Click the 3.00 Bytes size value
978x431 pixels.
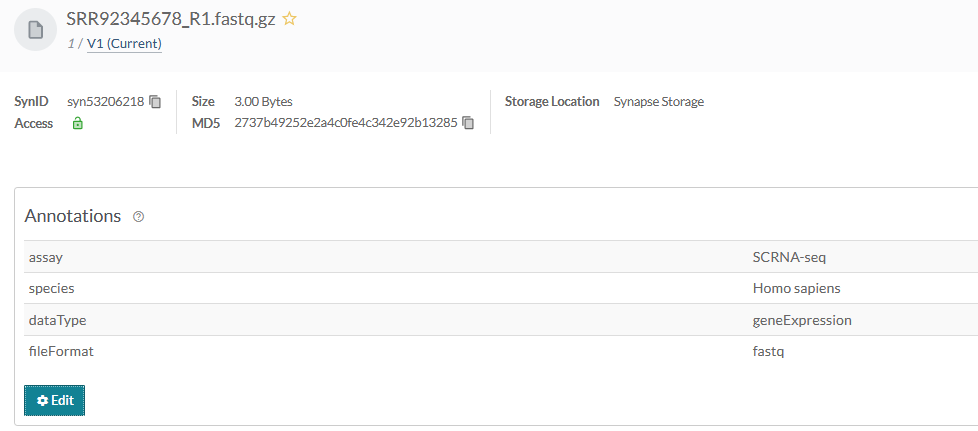[263, 102]
